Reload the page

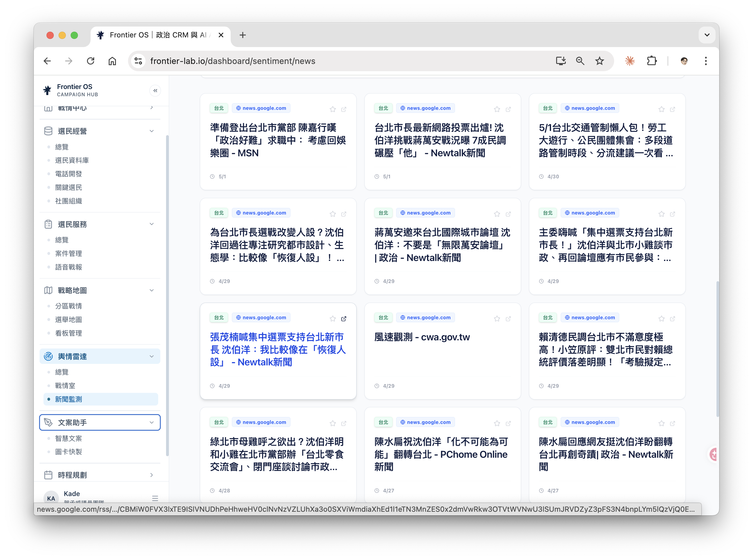pos(91,61)
